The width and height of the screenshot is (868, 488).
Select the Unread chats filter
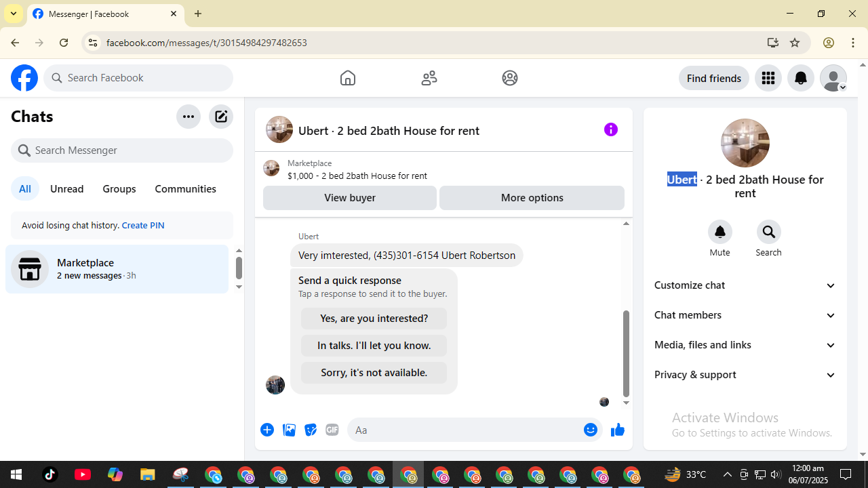click(x=67, y=188)
